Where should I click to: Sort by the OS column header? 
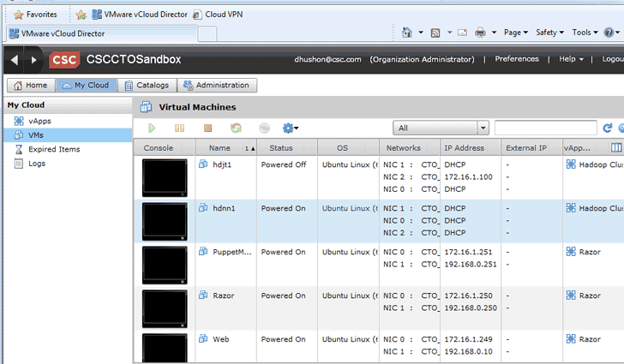pos(348,148)
